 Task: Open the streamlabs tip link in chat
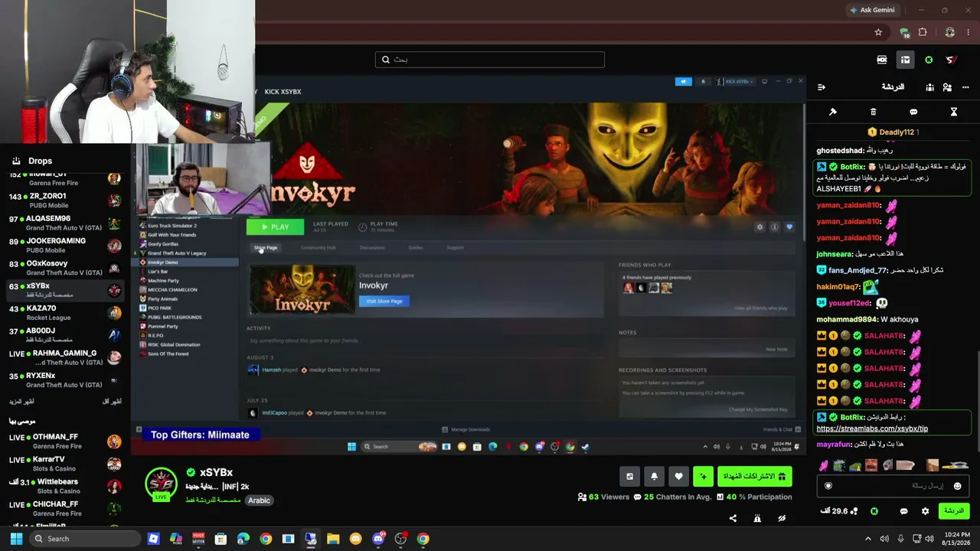[x=872, y=429]
